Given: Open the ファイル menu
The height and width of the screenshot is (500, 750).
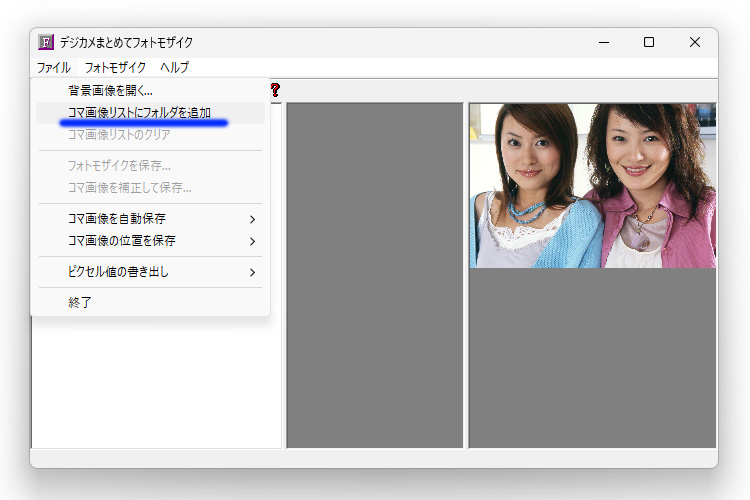Looking at the screenshot, I should pyautogui.click(x=54, y=68).
